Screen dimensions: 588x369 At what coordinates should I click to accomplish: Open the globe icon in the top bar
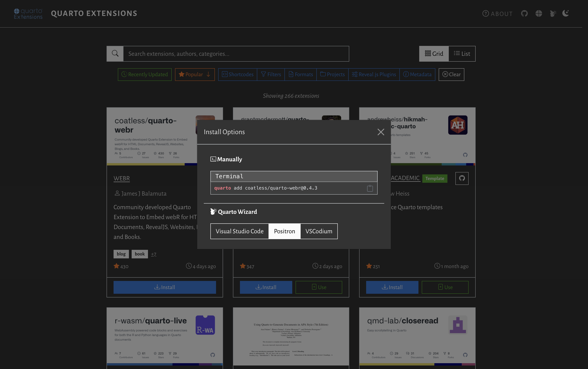[539, 13]
